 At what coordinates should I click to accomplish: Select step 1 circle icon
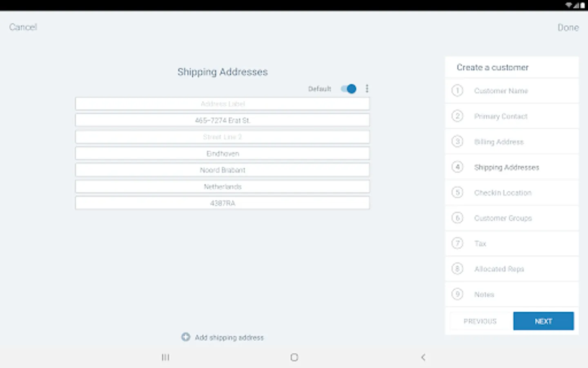click(x=457, y=90)
